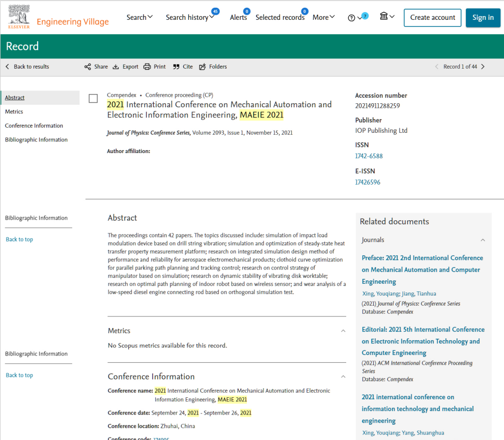
Task: Click the Export download icon
Action: point(116,67)
